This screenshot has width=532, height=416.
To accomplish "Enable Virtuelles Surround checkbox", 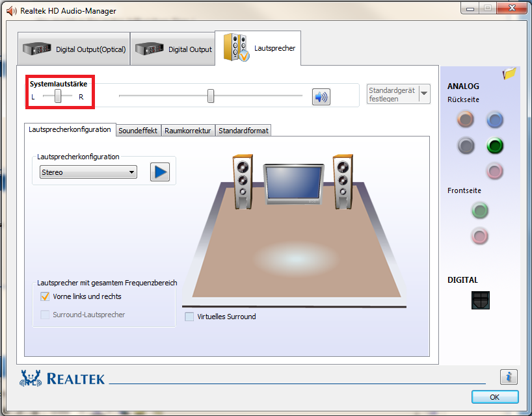I will 189,317.
